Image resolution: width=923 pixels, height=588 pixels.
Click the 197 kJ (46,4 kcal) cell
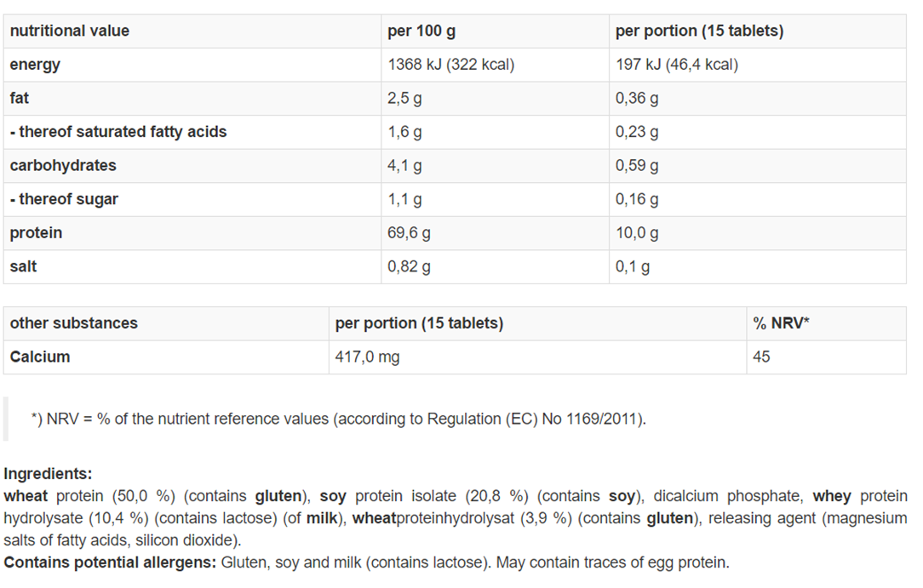[758, 65]
